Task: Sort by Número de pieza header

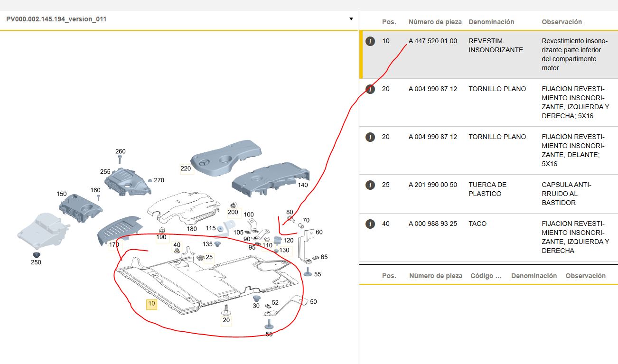Action: coord(435,22)
